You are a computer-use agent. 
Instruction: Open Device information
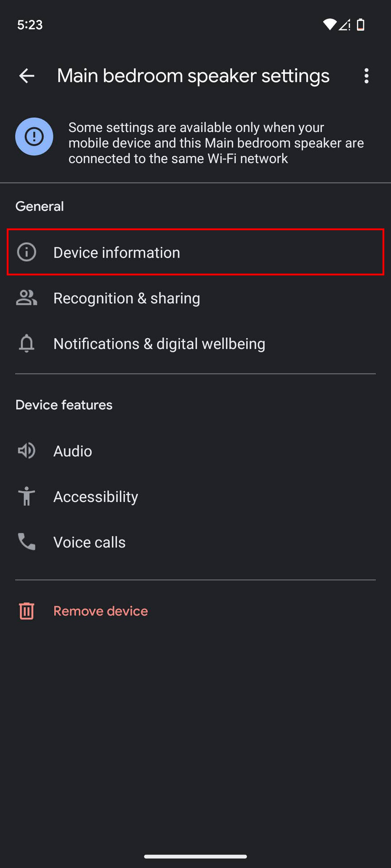pos(117,252)
